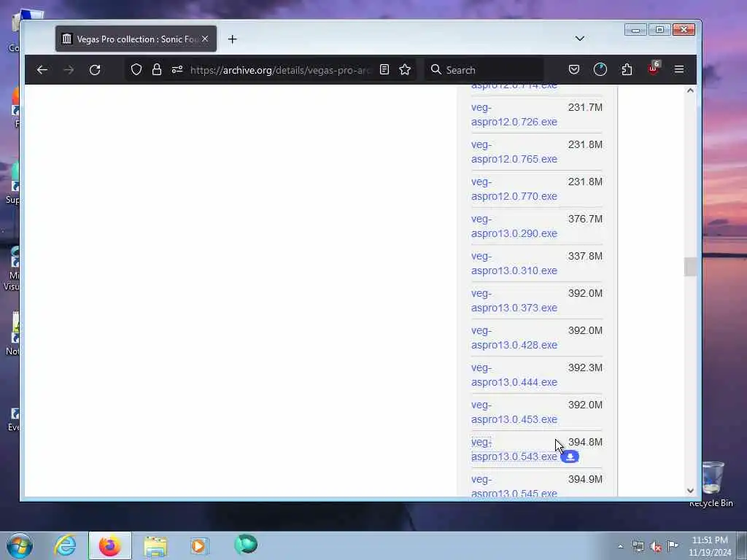Click the muted volume tray icon
This screenshot has width=747, height=560.
coord(656,546)
